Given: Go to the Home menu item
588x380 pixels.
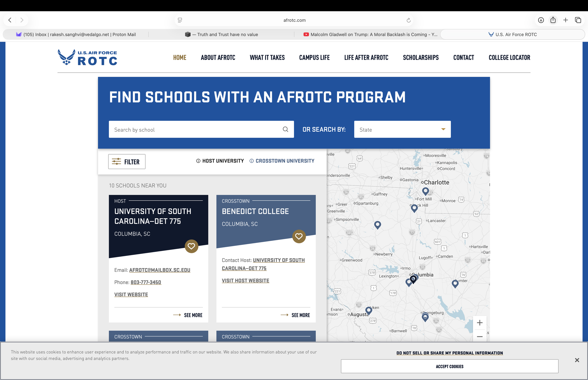Looking at the screenshot, I should coord(180,57).
